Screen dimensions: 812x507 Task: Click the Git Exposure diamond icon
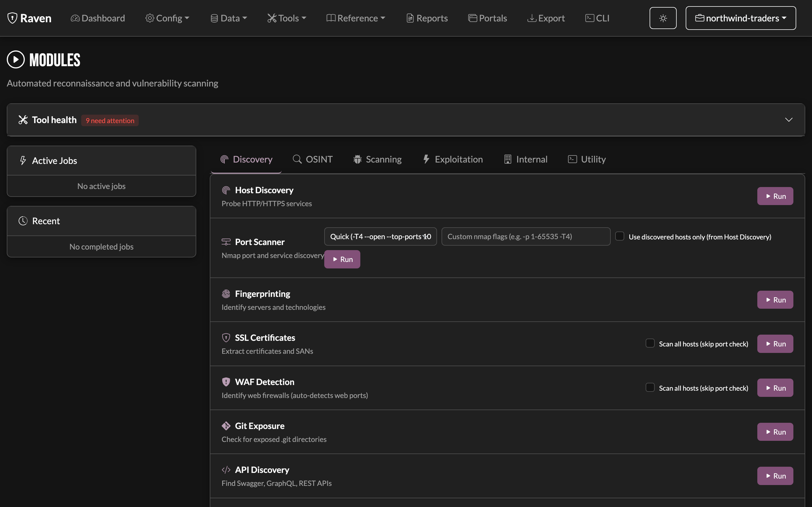tap(226, 426)
